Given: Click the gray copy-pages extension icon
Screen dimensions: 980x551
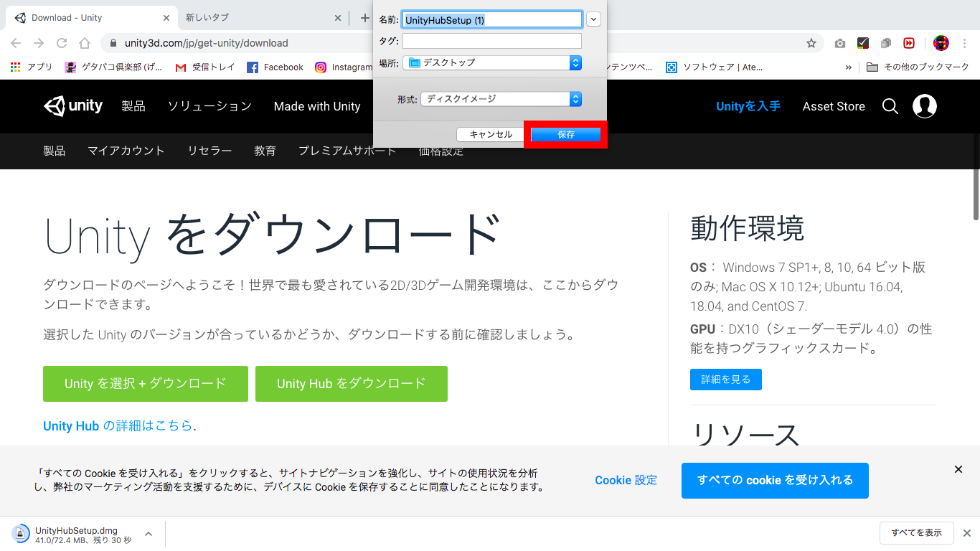Looking at the screenshot, I should [x=886, y=43].
